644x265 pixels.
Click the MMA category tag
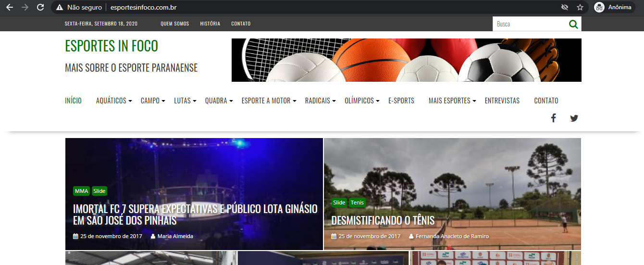click(x=82, y=191)
